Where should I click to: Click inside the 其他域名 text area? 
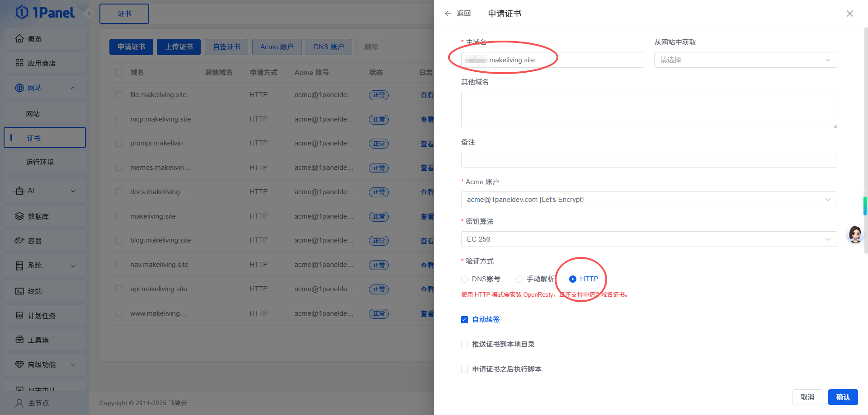click(648, 110)
